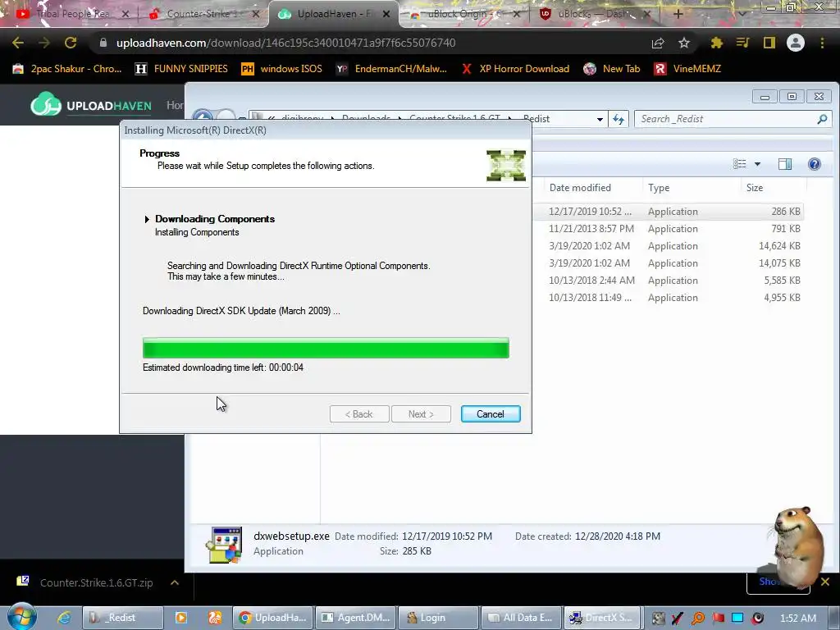Switch to Agent.DM... taskbar window

(x=356, y=618)
